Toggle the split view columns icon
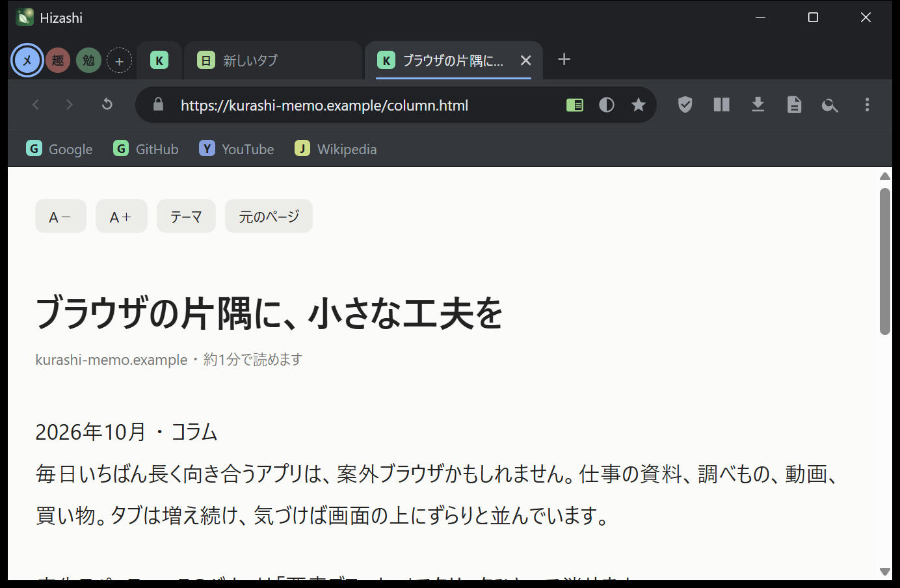Viewport: 900px width, 588px height. tap(722, 105)
